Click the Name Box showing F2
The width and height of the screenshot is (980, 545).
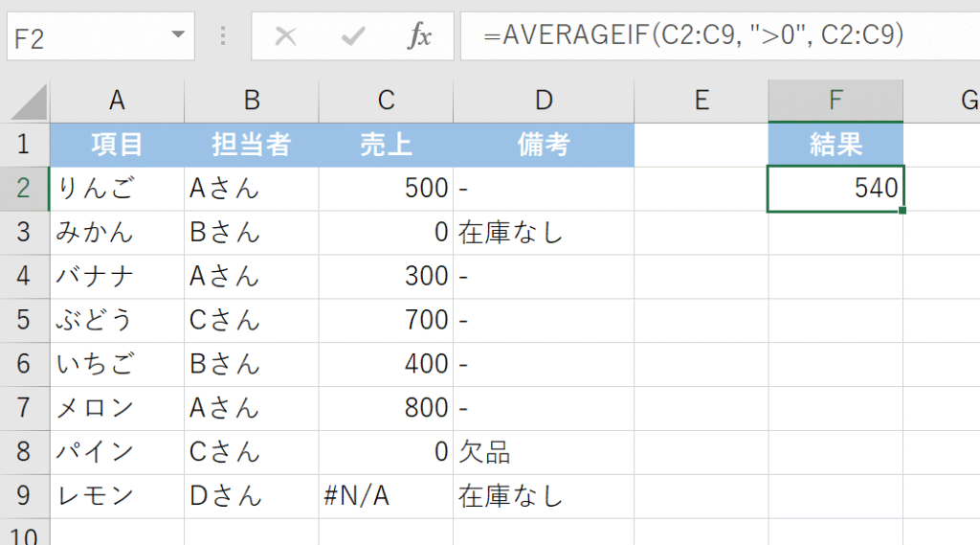(x=86, y=36)
